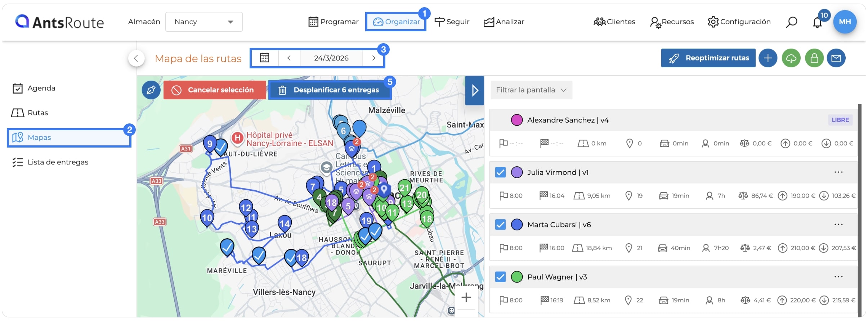Click Desplanificar 6 entregas button
The height and width of the screenshot is (321, 868).
click(x=330, y=90)
